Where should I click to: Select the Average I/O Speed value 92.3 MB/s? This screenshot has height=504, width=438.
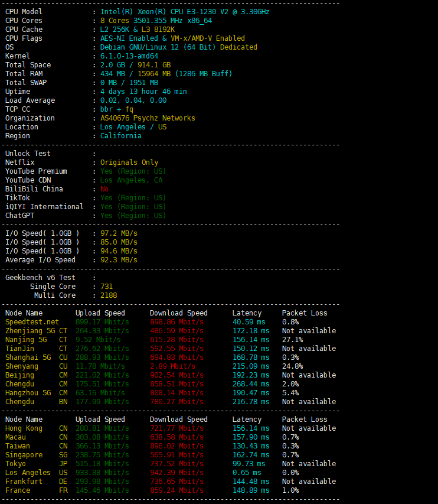[119, 260]
